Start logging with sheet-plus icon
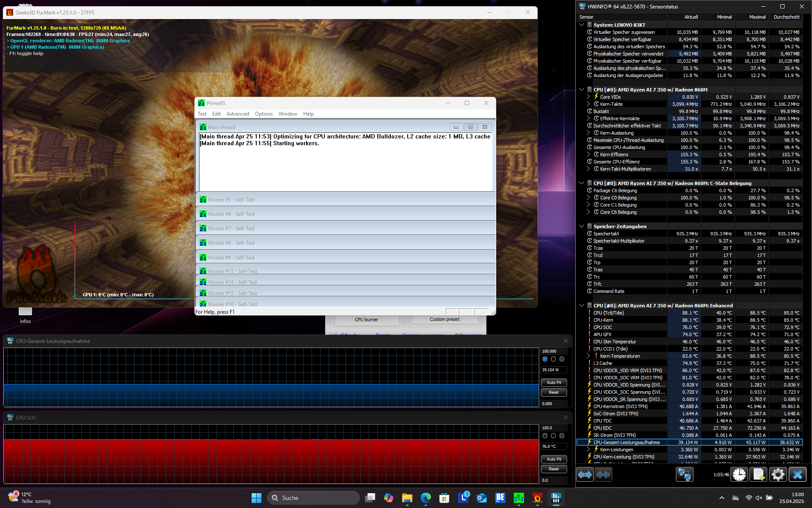 coord(758,475)
